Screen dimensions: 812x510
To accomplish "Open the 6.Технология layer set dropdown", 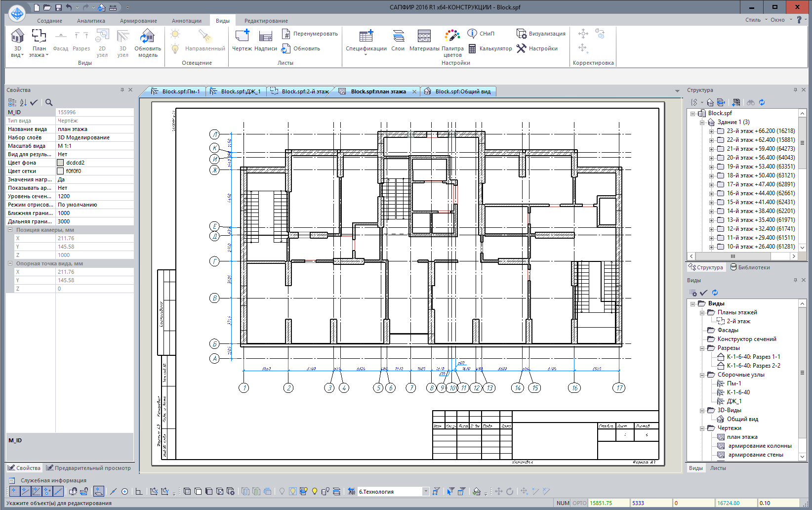I will pyautogui.click(x=426, y=491).
